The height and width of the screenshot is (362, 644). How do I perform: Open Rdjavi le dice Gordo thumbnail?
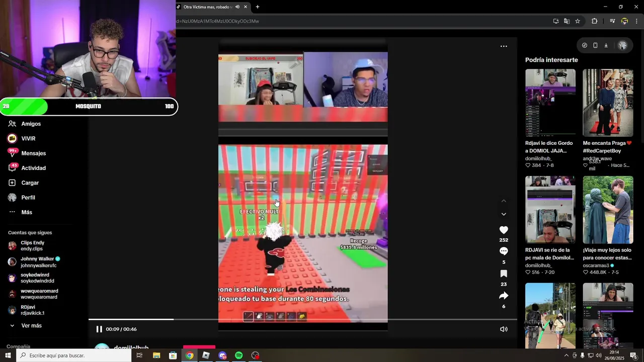550,103
